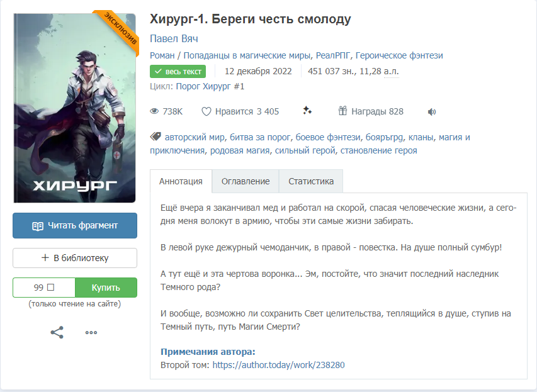537x392 pixels.
Task: Add book with В библиотеку button
Action: coord(75,258)
